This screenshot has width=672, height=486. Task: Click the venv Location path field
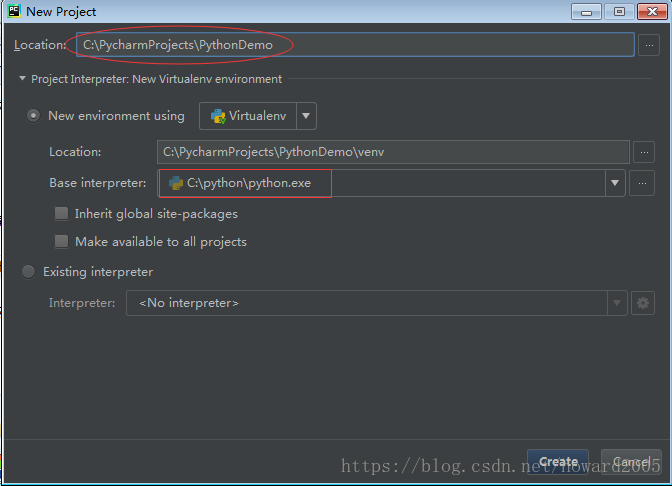coord(393,152)
